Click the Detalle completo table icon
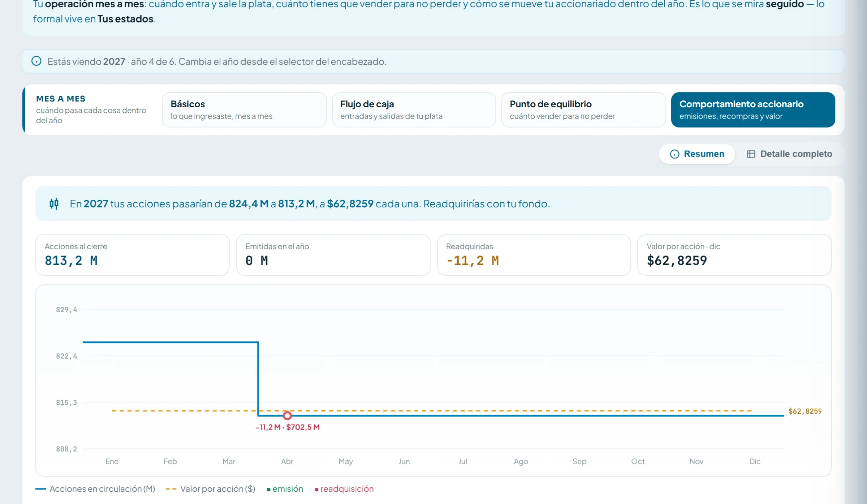This screenshot has height=504, width=867. [x=751, y=154]
